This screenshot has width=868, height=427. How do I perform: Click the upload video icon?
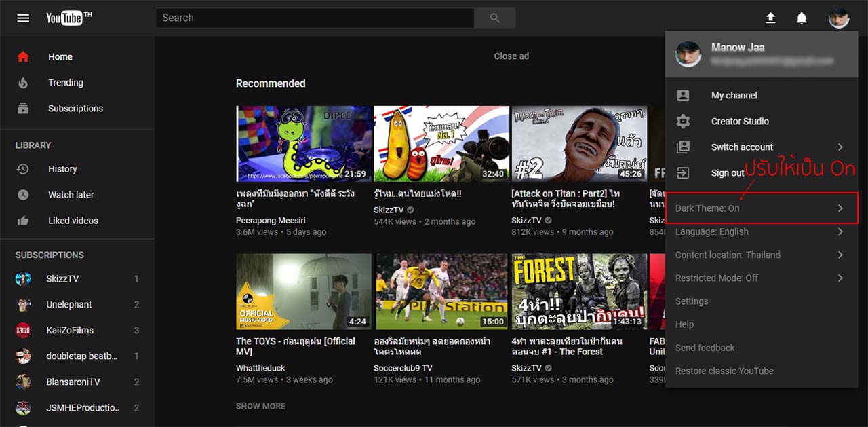[770, 18]
